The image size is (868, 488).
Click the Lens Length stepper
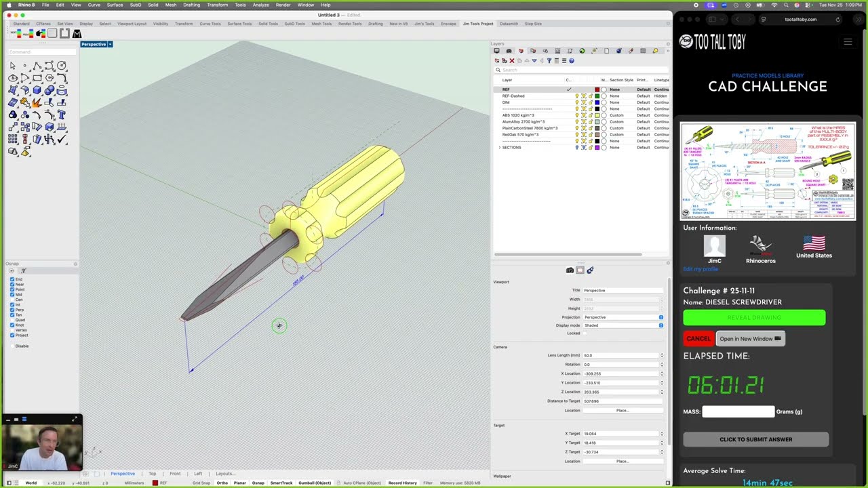[662, 355]
